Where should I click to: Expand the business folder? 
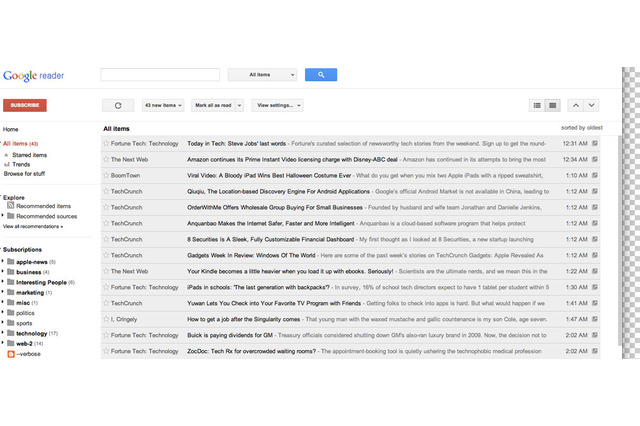click(x=2, y=271)
